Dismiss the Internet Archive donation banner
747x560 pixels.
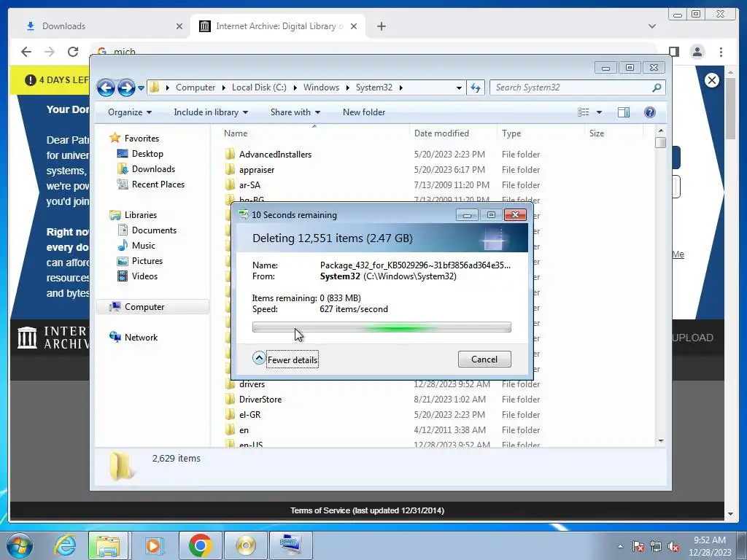tap(712, 80)
